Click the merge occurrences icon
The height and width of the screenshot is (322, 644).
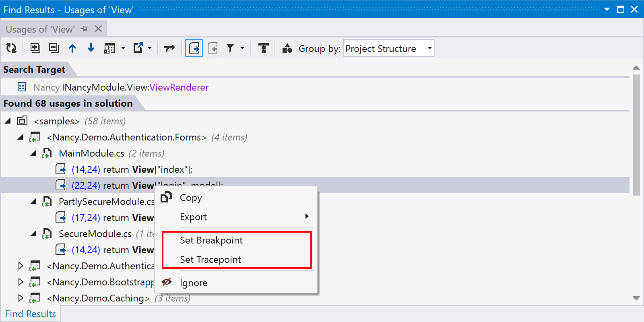[x=109, y=48]
